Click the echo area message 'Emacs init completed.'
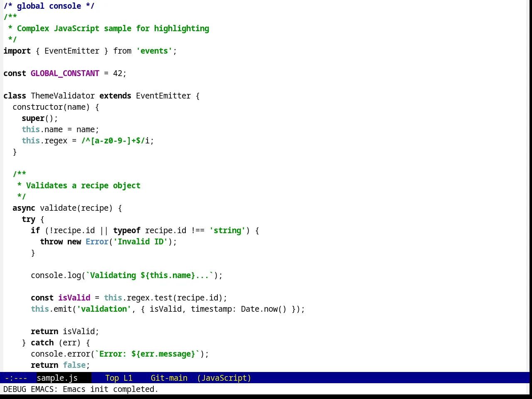 (111, 389)
